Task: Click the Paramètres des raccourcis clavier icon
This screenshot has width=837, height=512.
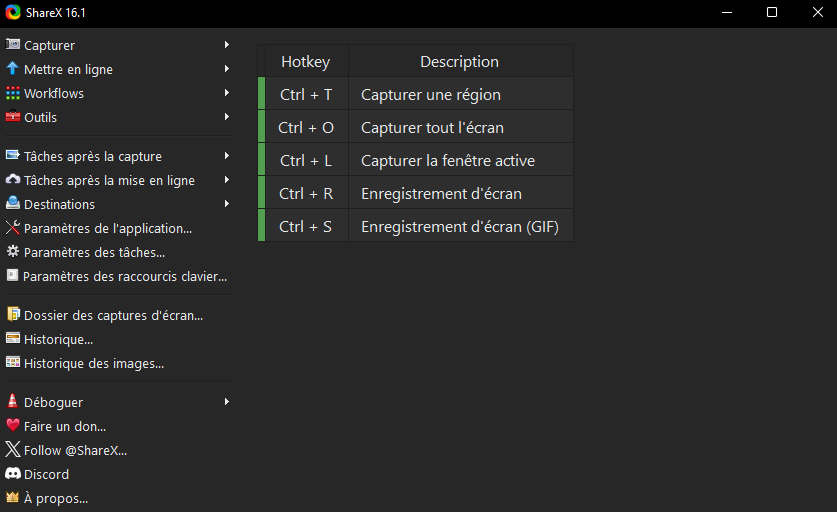Action: click(12, 275)
